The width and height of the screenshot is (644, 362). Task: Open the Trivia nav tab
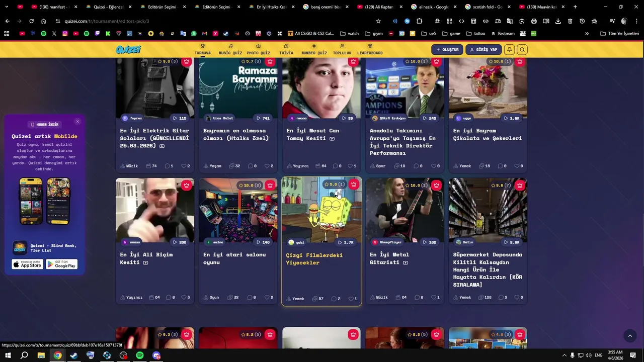286,49
